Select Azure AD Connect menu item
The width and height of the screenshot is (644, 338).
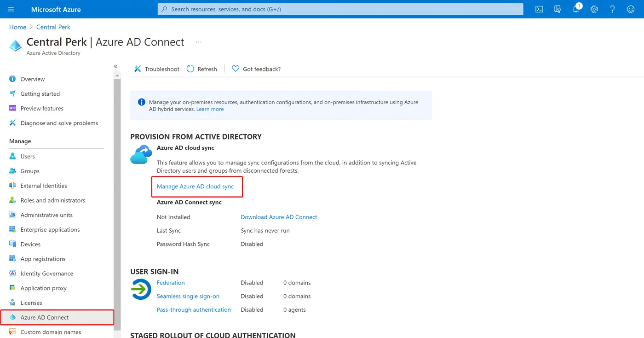coord(57,318)
